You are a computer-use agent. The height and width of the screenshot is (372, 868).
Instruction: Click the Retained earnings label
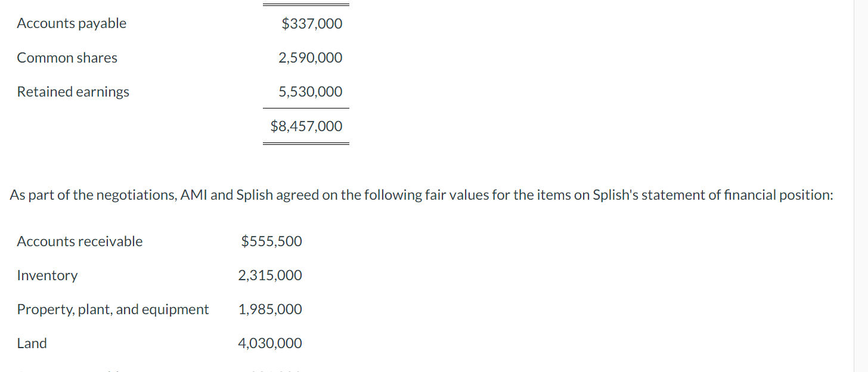(x=73, y=92)
